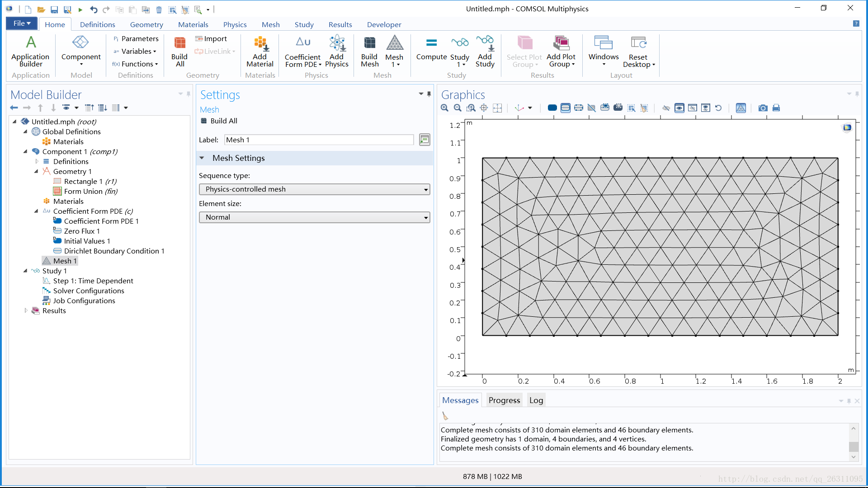Take an image snapshot with camera icon
Viewport: 868px width, 488px height.
[763, 108]
